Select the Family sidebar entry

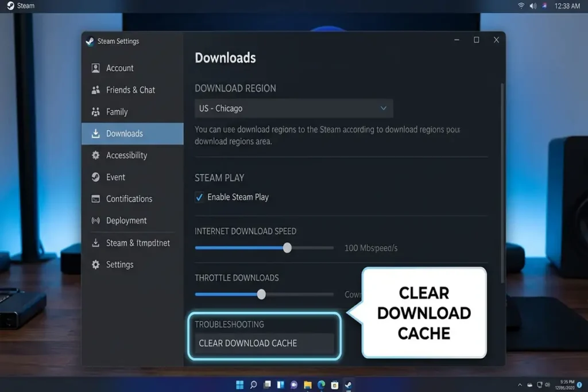[133, 112]
